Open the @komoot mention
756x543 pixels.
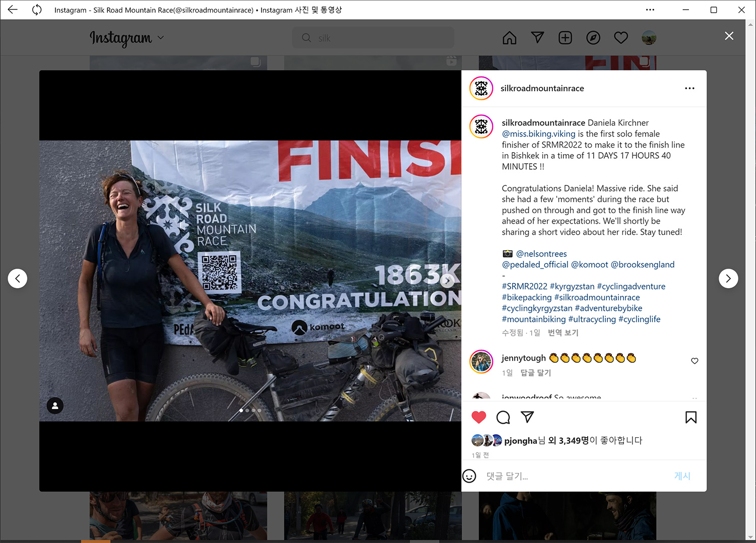(x=590, y=265)
